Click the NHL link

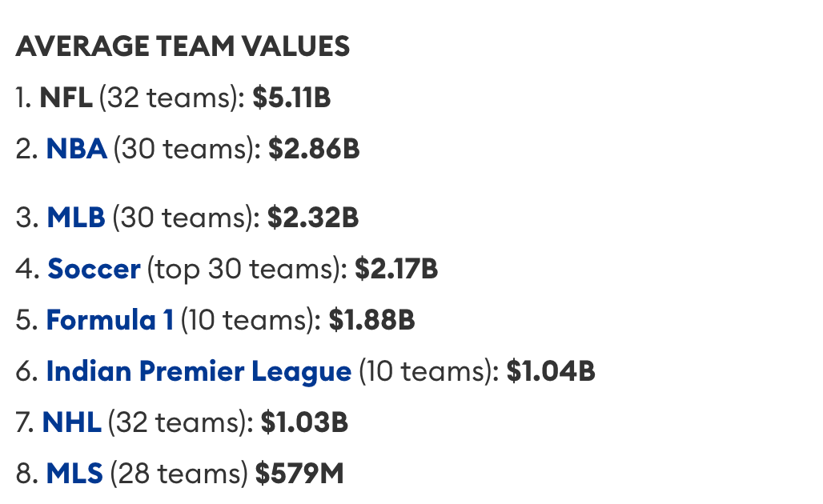tap(71, 422)
